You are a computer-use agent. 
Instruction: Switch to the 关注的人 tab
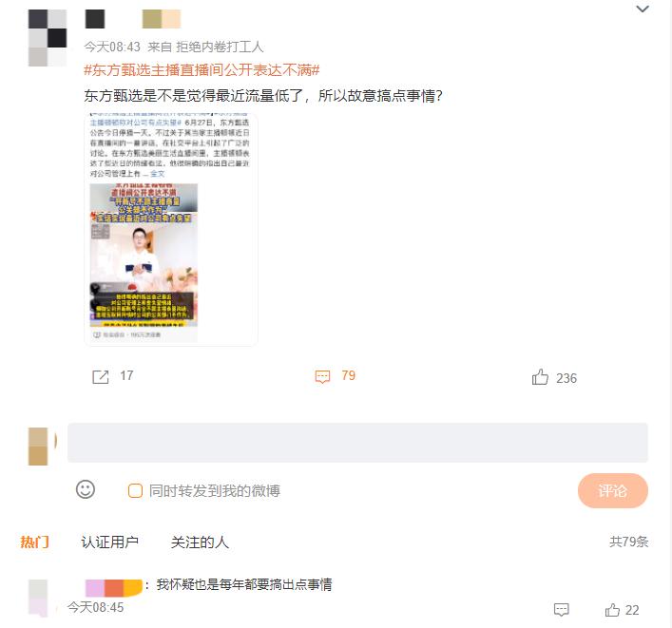tap(200, 542)
